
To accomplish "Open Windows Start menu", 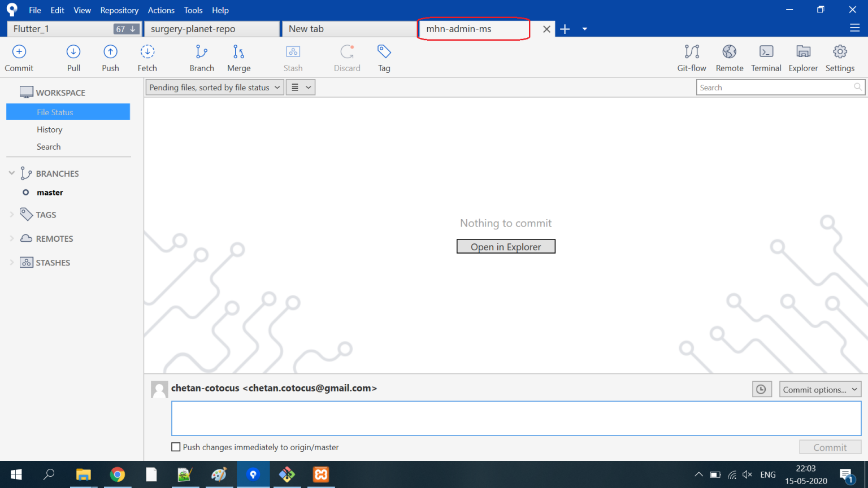I will (x=16, y=474).
